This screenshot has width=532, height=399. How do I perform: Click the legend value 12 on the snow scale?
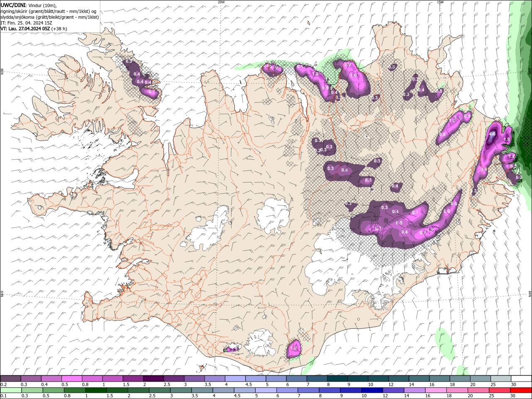[x=391, y=384]
